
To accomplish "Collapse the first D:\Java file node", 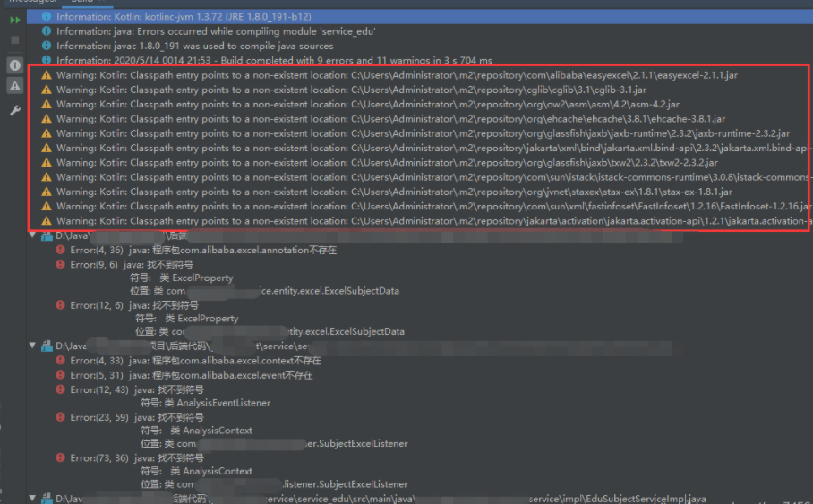I will (x=32, y=235).
